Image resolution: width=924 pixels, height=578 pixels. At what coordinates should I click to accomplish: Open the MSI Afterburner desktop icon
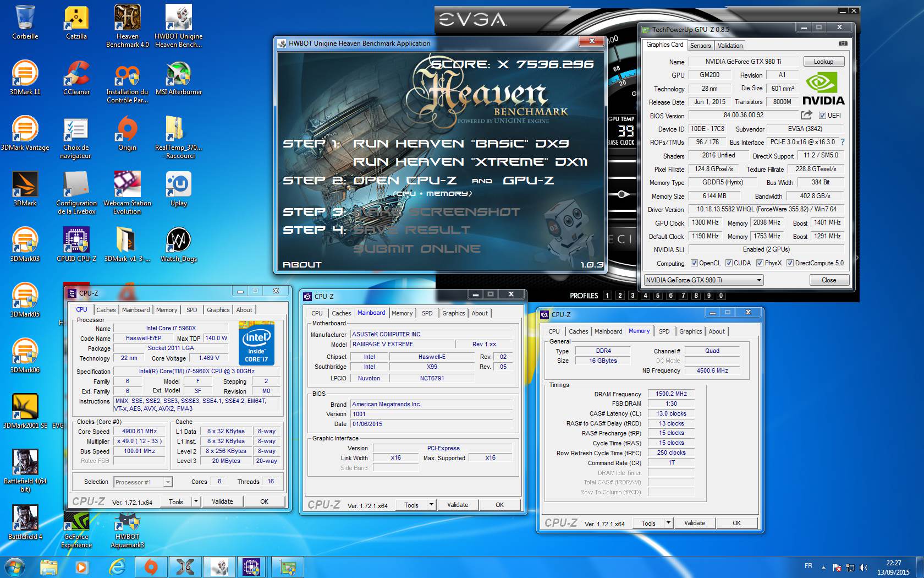[179, 78]
